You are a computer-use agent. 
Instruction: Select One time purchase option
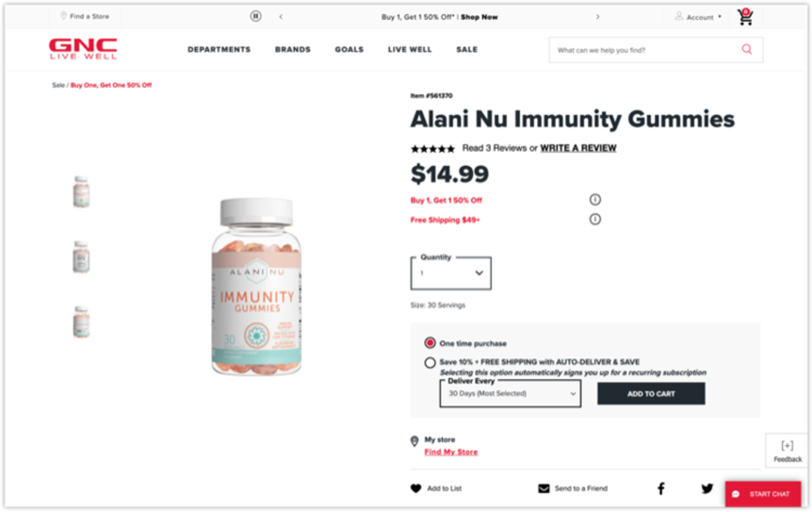(430, 343)
